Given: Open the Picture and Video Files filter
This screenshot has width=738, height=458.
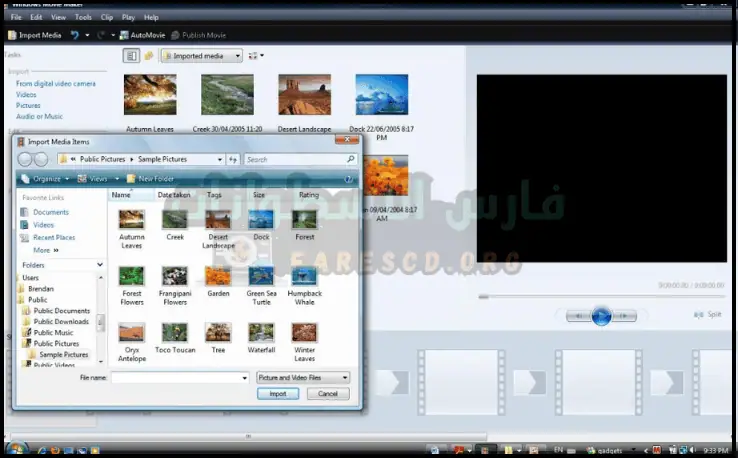Looking at the screenshot, I should [x=303, y=377].
